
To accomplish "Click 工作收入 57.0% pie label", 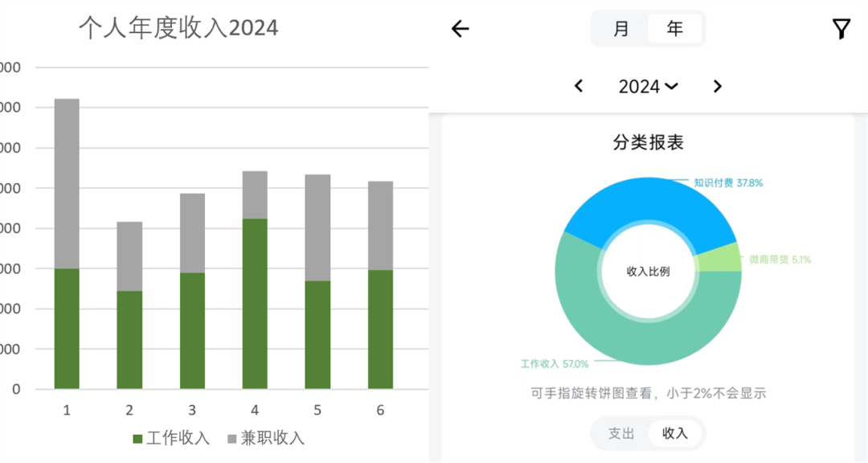I will tap(554, 364).
